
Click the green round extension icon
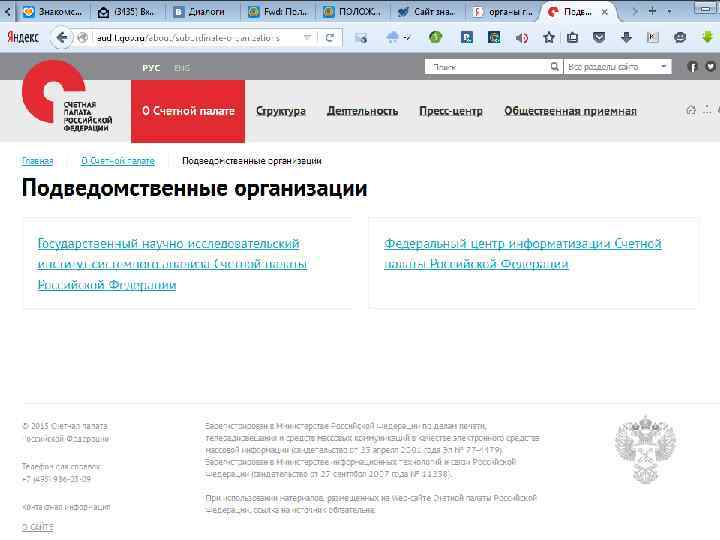pos(435,37)
